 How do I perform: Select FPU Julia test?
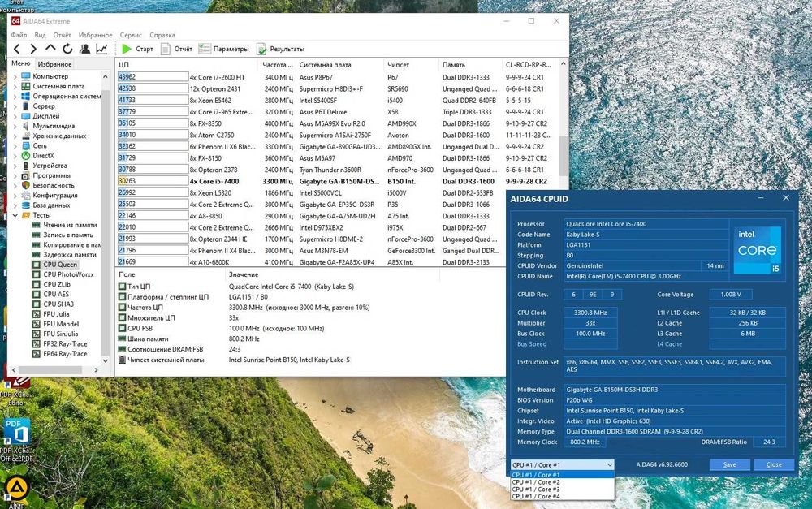click(56, 314)
